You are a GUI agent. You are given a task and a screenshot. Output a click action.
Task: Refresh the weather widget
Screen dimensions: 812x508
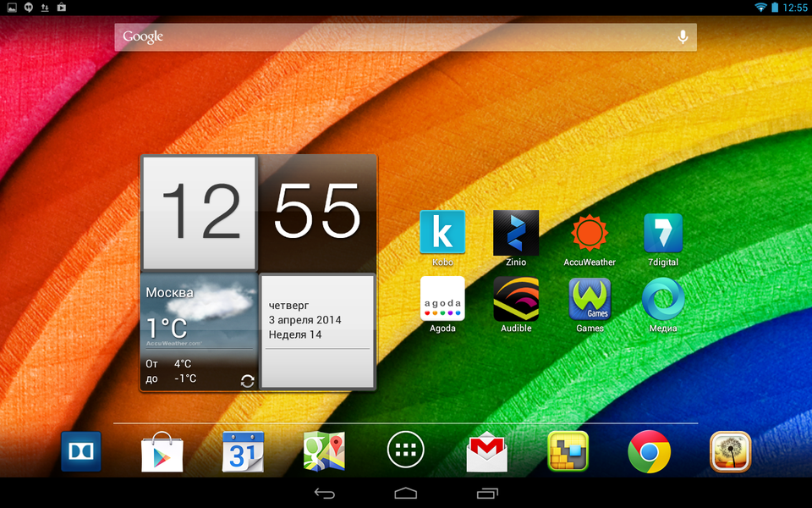point(247,381)
